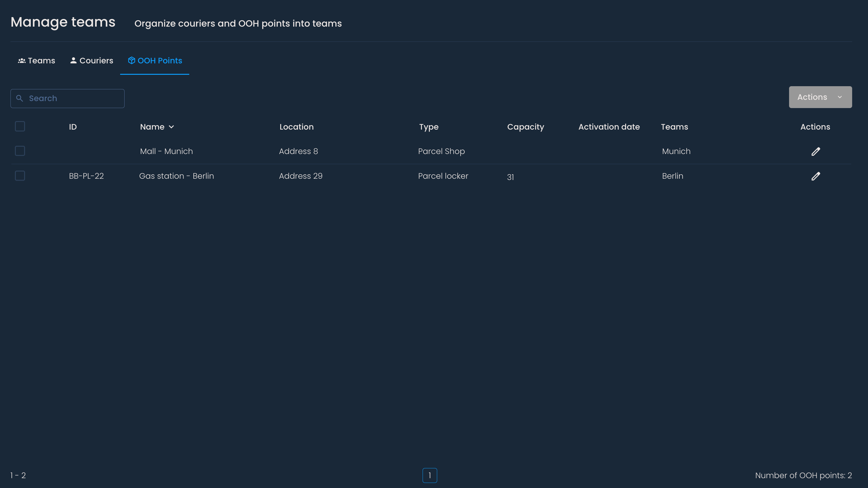Click the people icon next to Teams tab
868x488 pixels.
22,61
